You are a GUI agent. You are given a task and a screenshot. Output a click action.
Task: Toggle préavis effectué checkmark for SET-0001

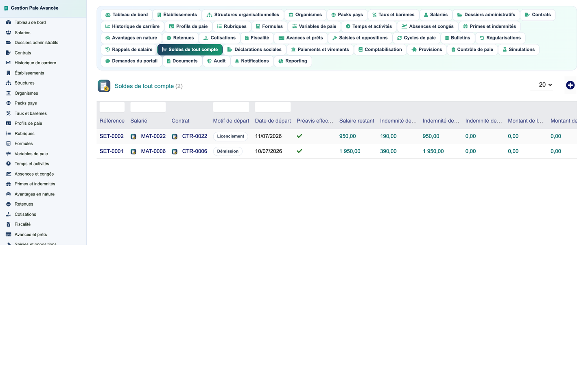pyautogui.click(x=299, y=151)
